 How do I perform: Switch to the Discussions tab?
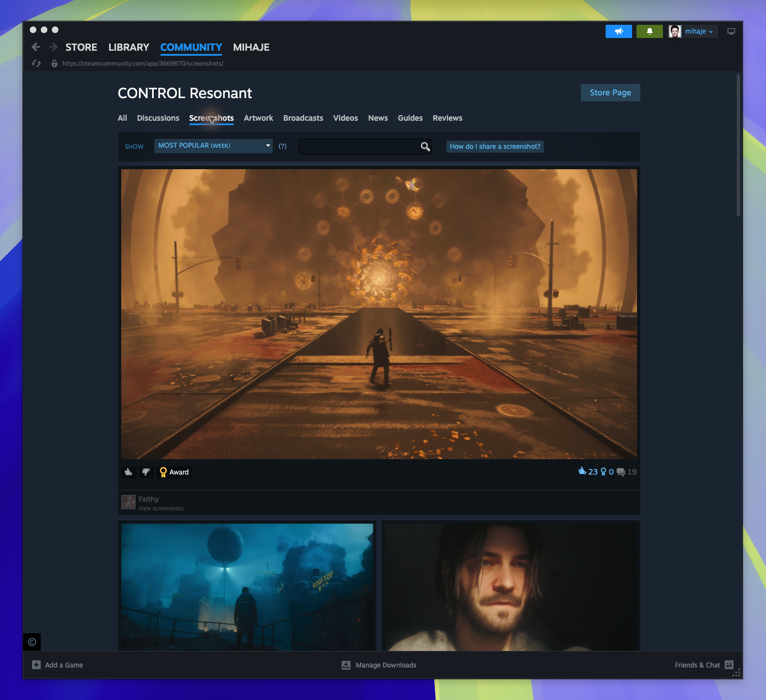(158, 118)
